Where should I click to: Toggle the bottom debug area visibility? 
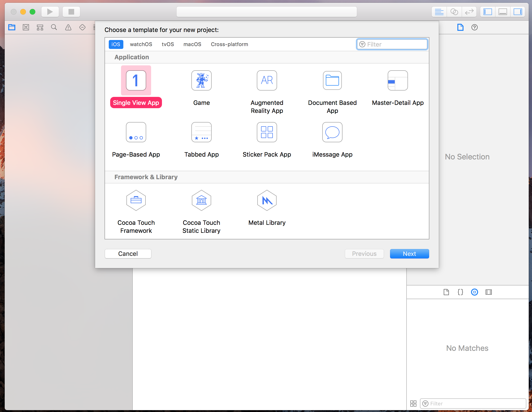point(503,12)
